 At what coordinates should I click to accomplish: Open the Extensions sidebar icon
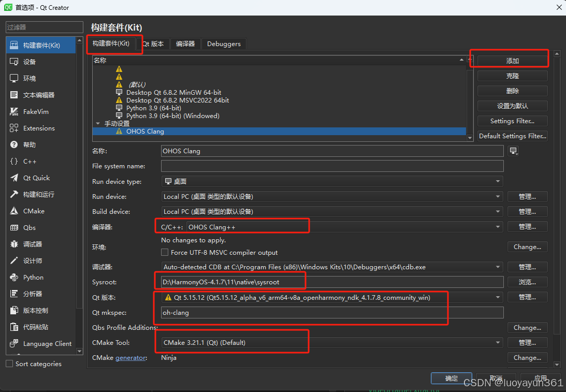14,128
